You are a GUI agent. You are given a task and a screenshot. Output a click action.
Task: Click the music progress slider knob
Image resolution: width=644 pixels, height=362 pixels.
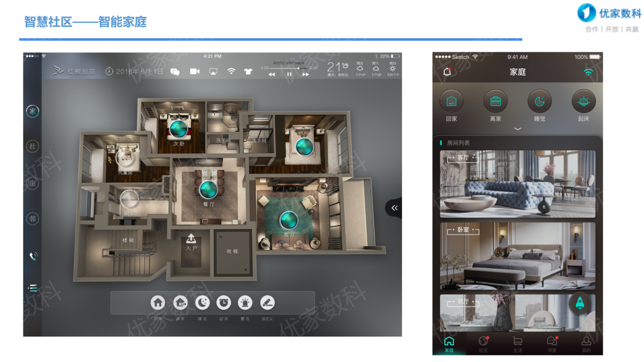click(298, 68)
